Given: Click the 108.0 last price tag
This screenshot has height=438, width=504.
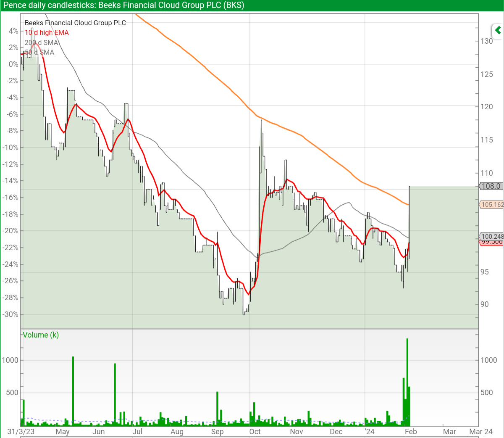Looking at the screenshot, I should coord(491,186).
